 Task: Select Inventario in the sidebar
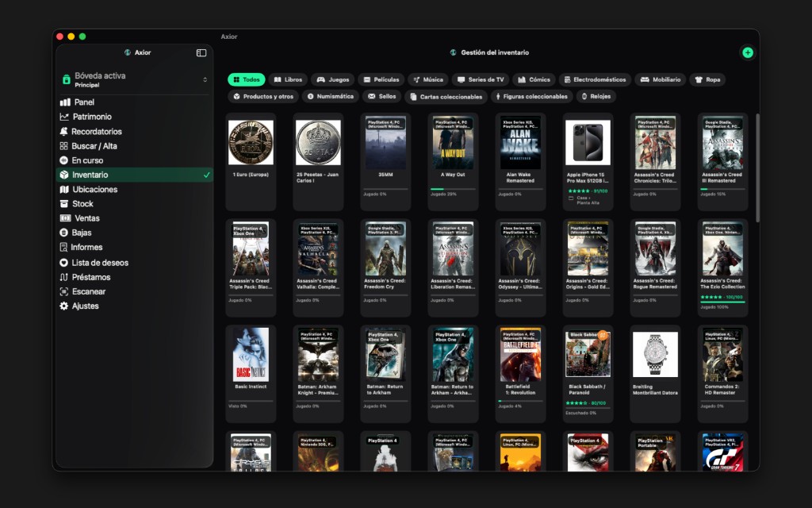[x=135, y=175]
